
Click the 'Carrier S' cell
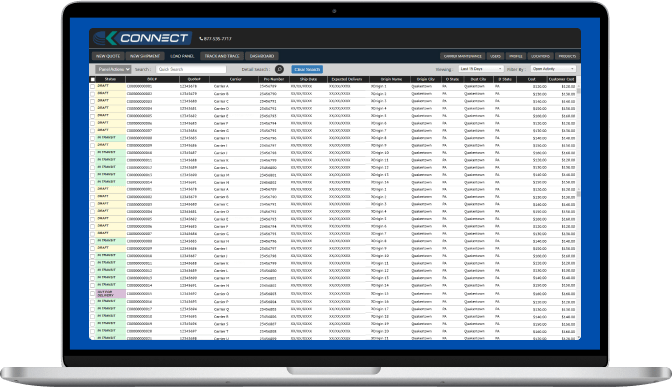tap(221, 324)
